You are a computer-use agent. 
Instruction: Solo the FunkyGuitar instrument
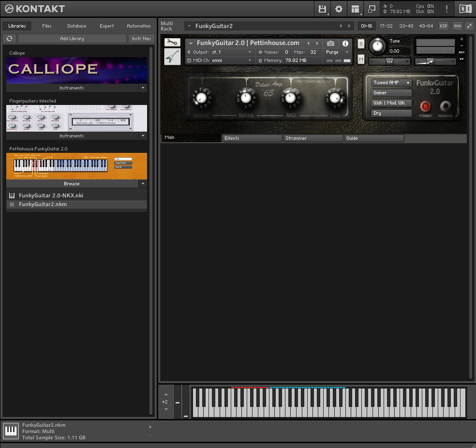click(361, 44)
